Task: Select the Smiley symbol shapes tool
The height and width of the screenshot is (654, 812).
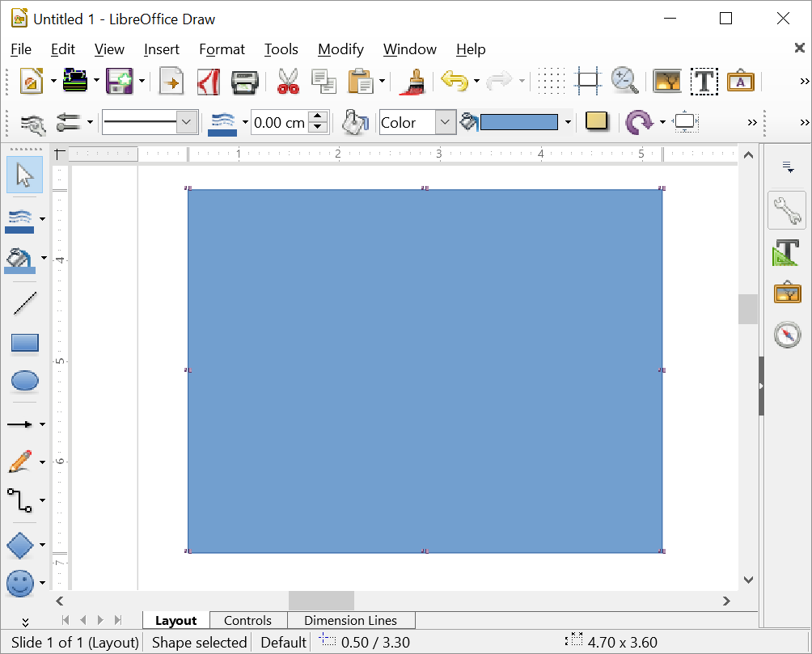Action: (19, 584)
